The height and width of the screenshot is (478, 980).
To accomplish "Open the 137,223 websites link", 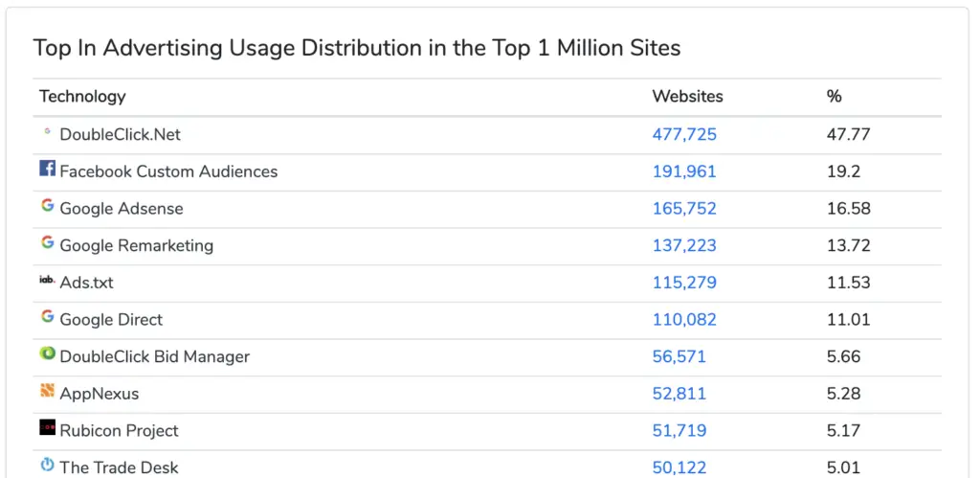I will tap(684, 245).
